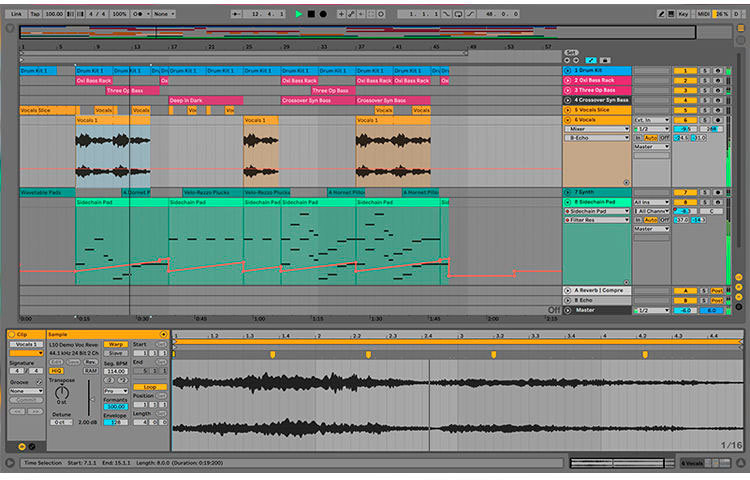Click the Rev. reverse sample button
This screenshot has height=480, width=750.
90,361
